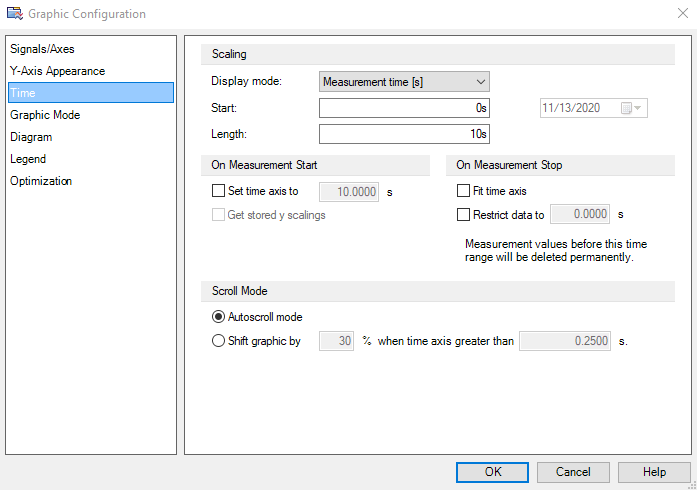Close the Graphic Configuration dialog
697x490 pixels.
coord(683,13)
